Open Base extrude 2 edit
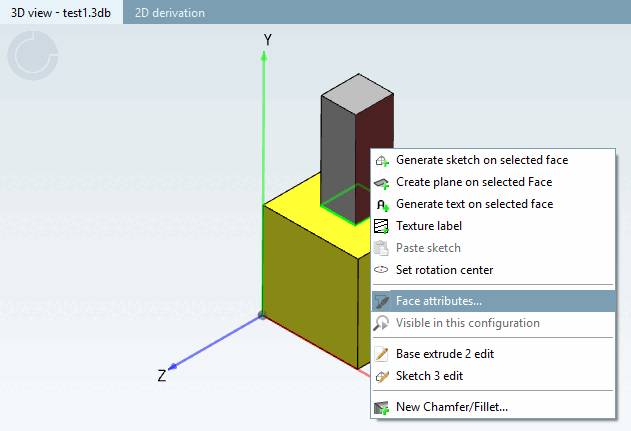 pos(493,354)
